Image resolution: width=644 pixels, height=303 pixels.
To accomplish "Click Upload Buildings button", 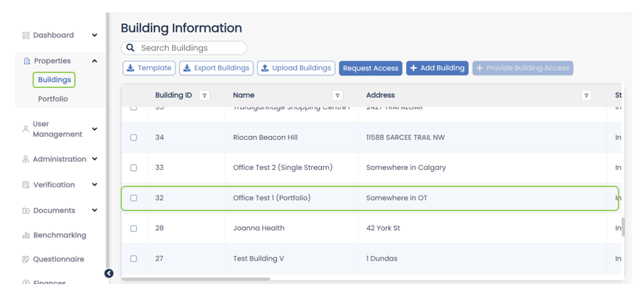I will [x=296, y=68].
